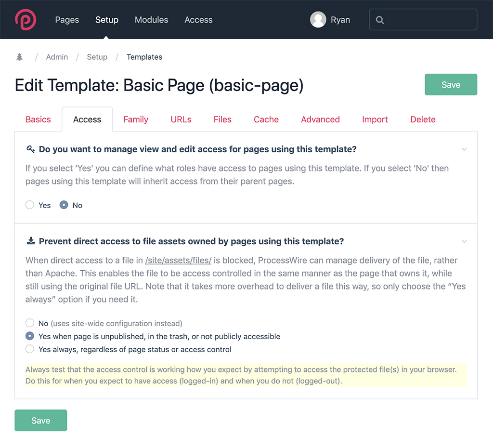Open the Setup menu
This screenshot has width=493, height=448.
coord(107,20)
